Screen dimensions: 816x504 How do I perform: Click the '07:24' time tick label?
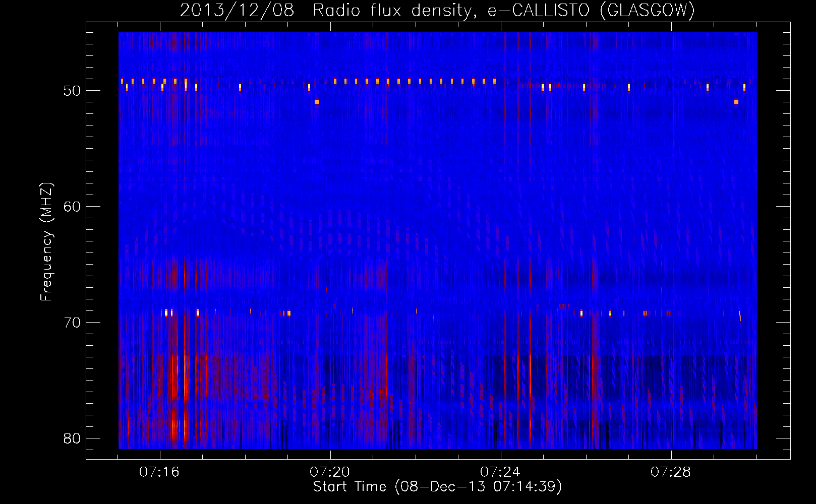click(500, 472)
